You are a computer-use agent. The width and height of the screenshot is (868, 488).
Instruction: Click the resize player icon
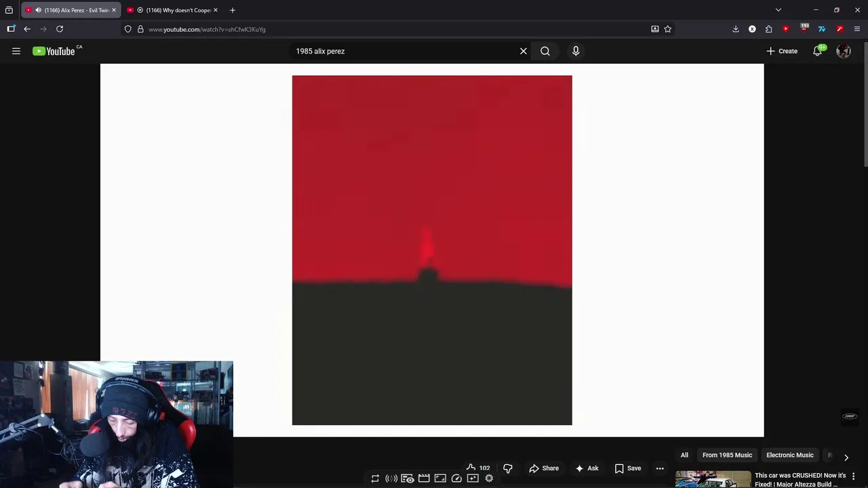click(x=440, y=479)
